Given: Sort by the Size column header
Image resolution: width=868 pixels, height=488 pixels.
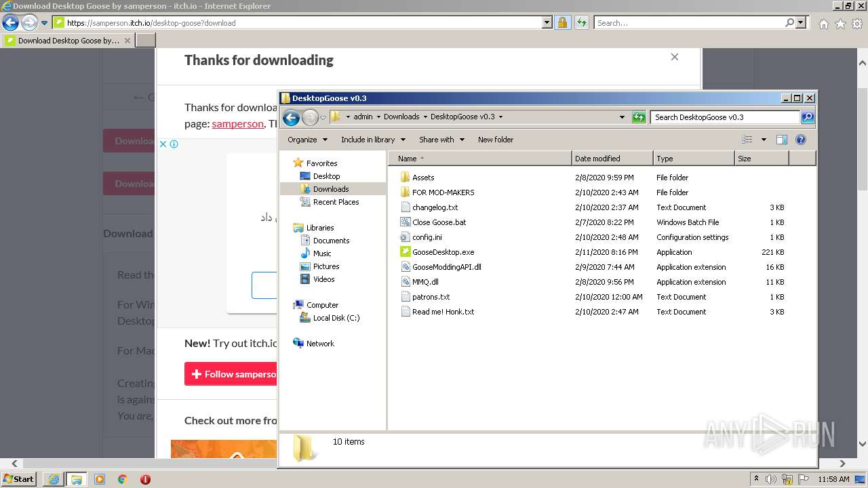Looking at the screenshot, I should pos(762,159).
